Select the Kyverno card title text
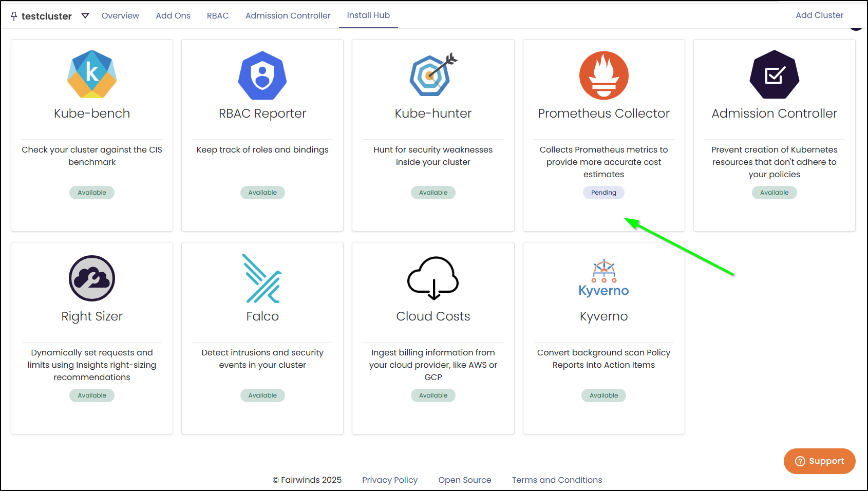The image size is (868, 491). point(603,316)
